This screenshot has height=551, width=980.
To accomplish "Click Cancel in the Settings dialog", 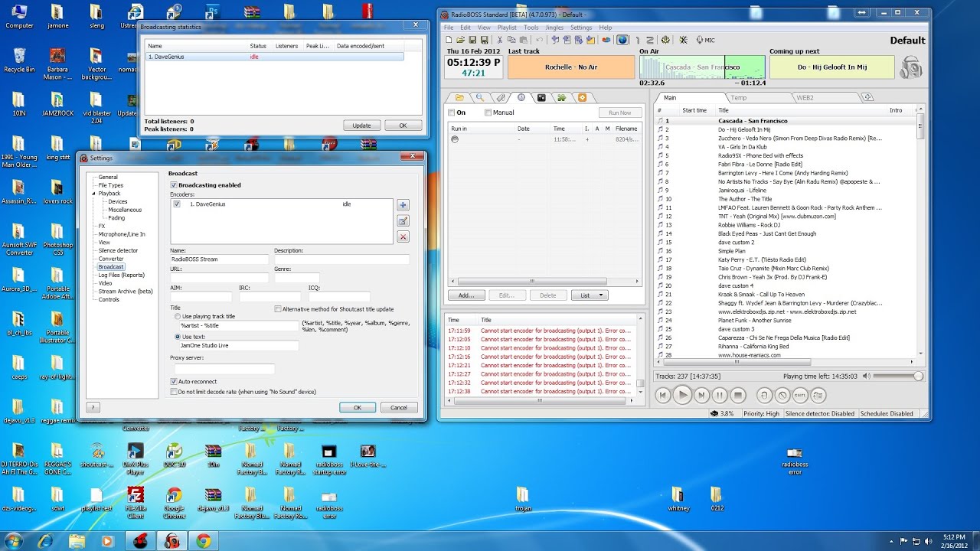I will click(399, 408).
